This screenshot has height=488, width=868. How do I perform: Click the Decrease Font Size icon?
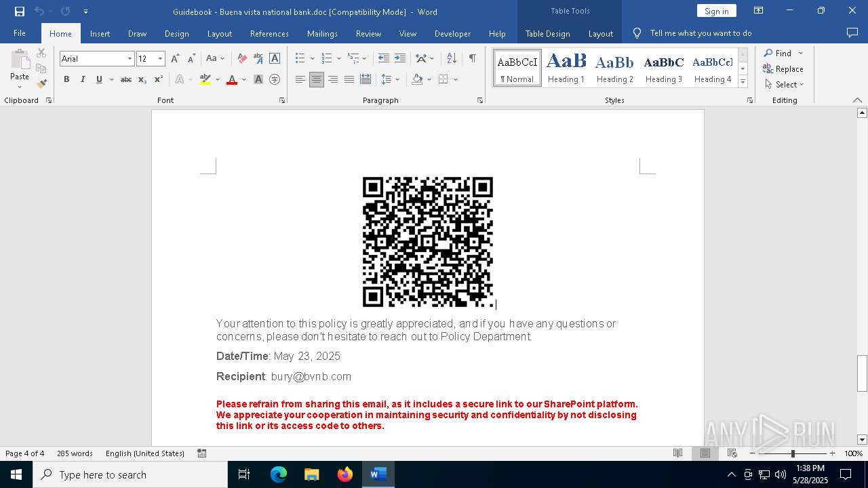(x=191, y=59)
